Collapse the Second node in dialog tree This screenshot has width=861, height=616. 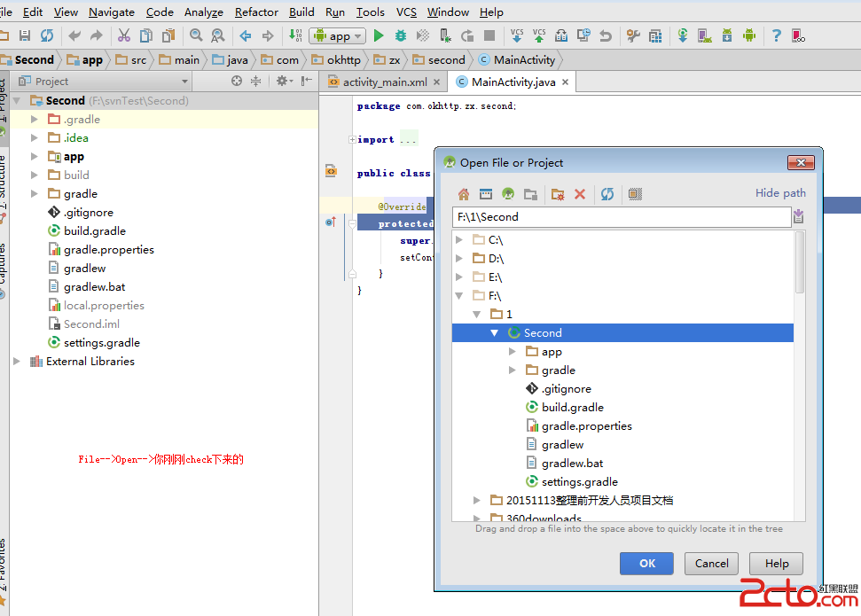495,333
